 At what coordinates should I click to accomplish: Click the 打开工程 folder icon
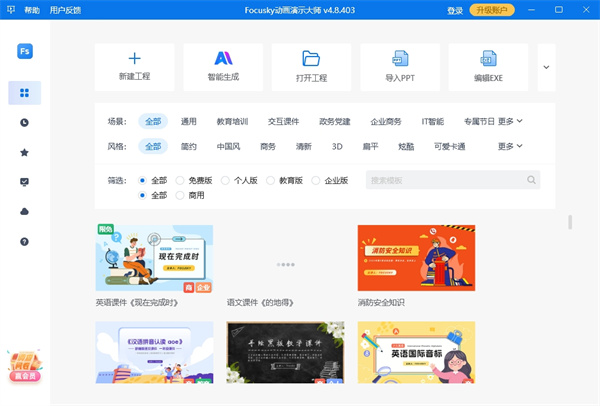point(311,58)
